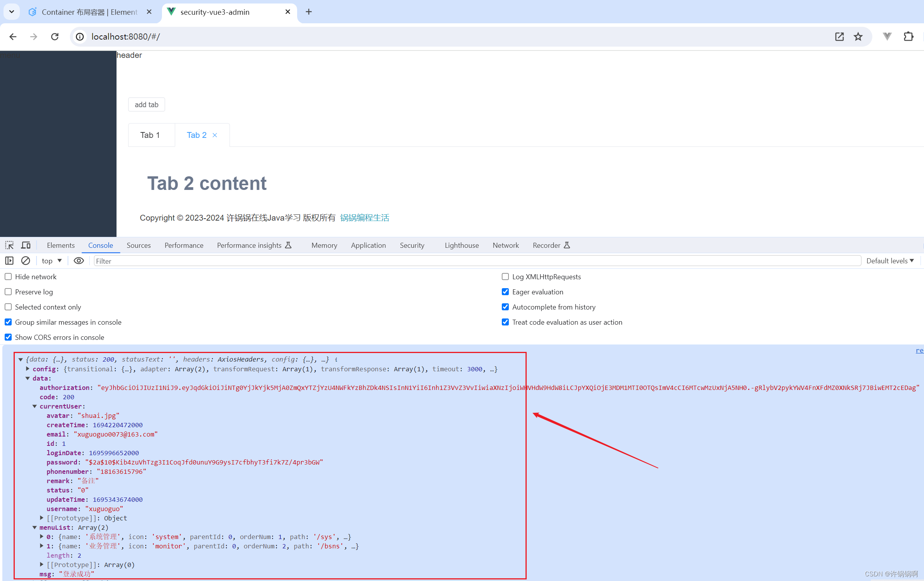Click the address bar URL

125,37
